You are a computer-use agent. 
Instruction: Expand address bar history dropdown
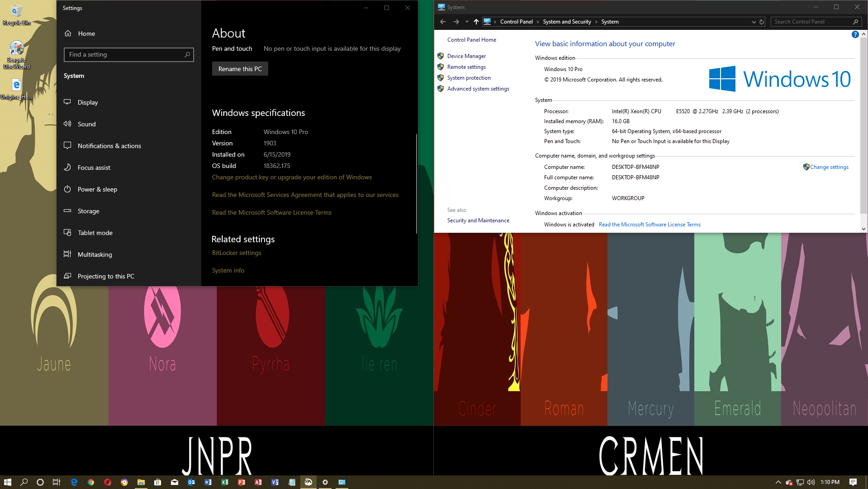coord(754,22)
